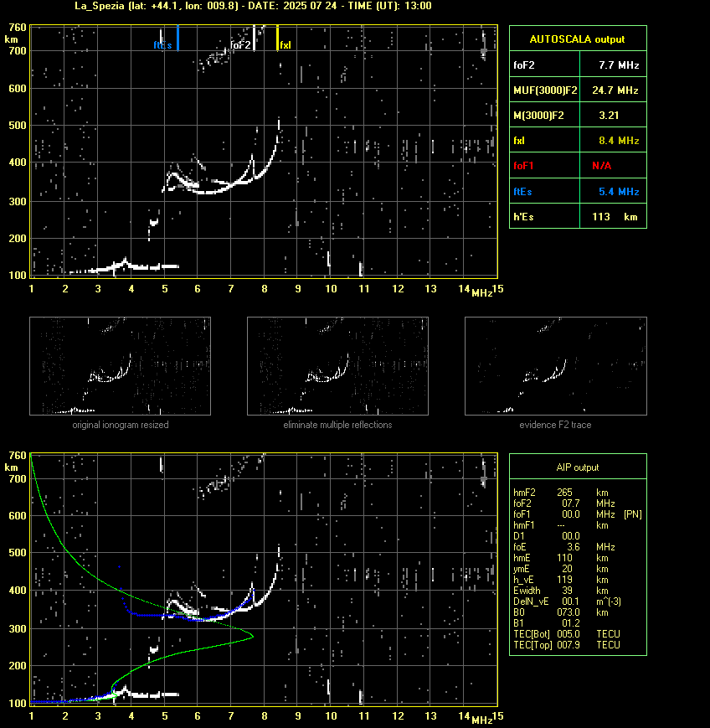Click the 'eliminate multiple reflections' caption
This screenshot has width=710, height=728.
point(337,425)
